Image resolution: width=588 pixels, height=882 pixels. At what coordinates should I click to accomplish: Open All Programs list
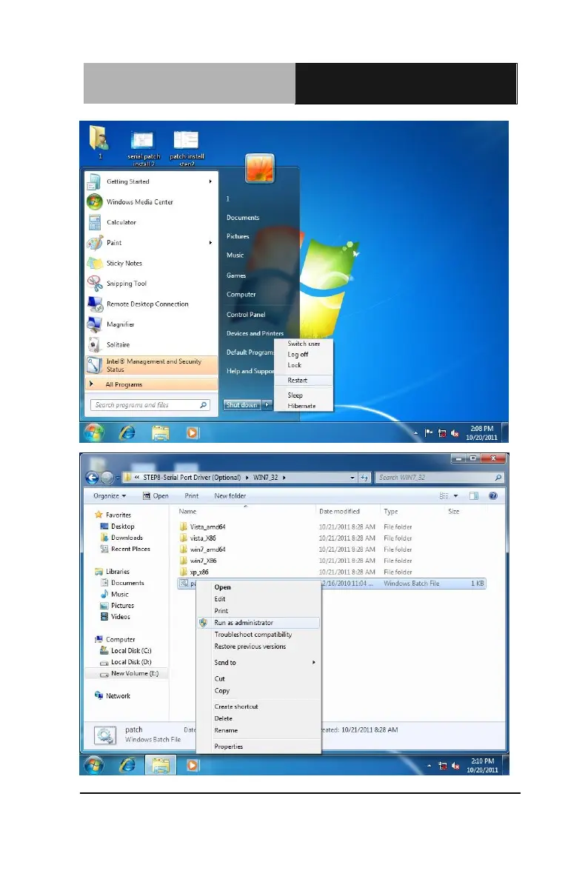coord(151,384)
